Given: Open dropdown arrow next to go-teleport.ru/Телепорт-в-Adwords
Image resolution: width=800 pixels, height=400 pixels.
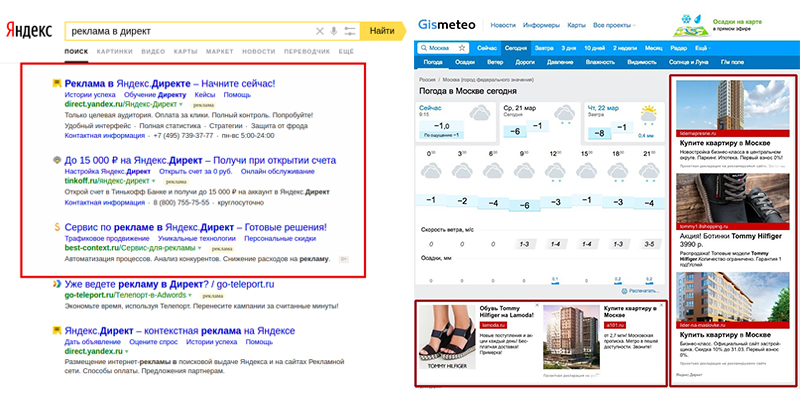Looking at the screenshot, I should [x=190, y=295].
